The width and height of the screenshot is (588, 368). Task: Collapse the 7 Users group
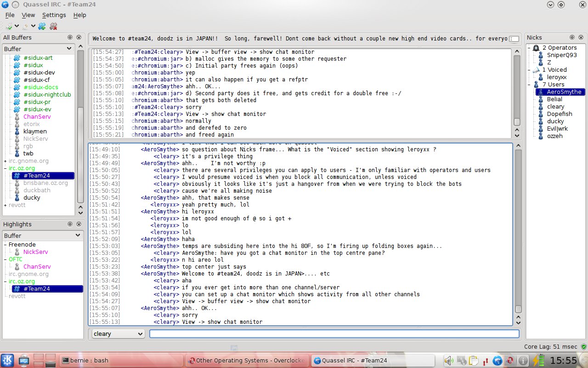click(x=529, y=85)
